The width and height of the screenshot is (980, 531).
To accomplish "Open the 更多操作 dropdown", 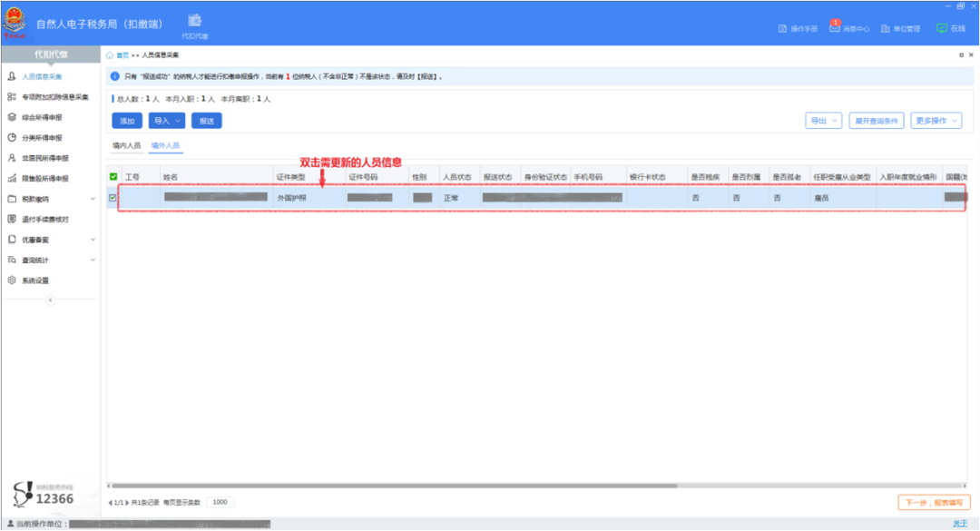I will (x=936, y=121).
